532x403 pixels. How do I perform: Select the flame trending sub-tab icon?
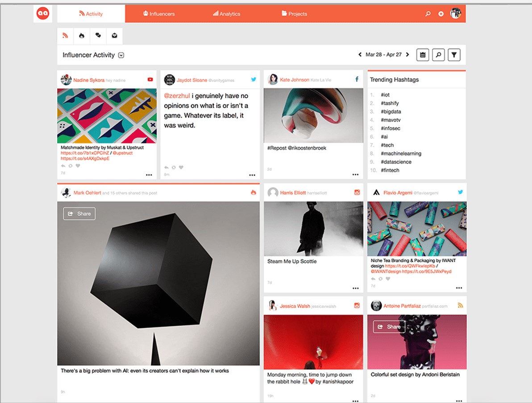point(82,36)
